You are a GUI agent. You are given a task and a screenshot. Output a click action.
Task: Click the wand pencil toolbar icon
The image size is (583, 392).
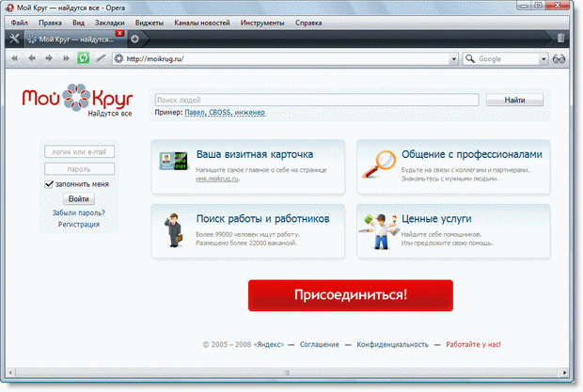(101, 58)
